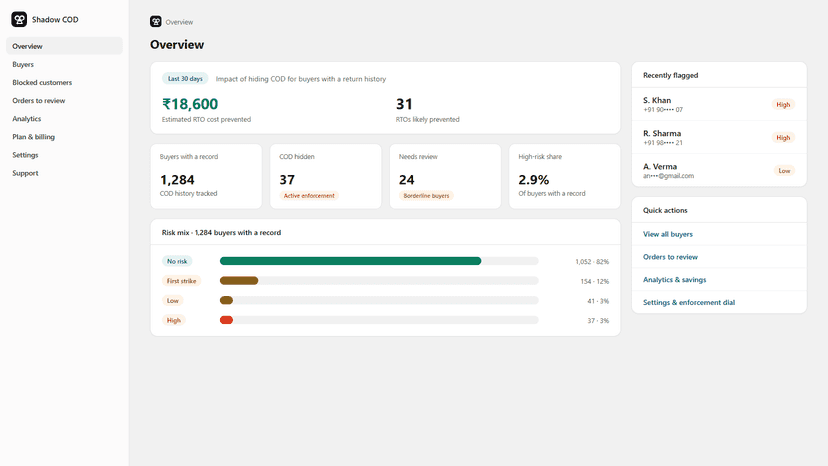Click the Overview breadcrumb app icon

point(156,22)
